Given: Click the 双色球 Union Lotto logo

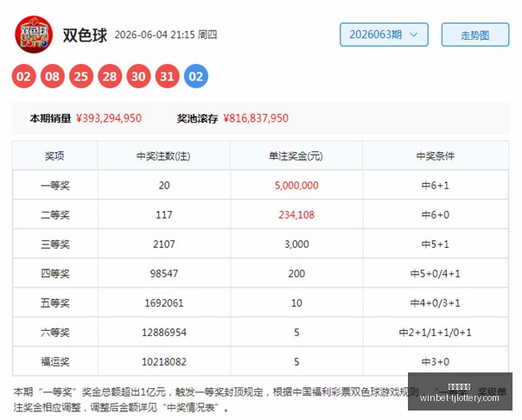Looking at the screenshot, I should [34, 35].
